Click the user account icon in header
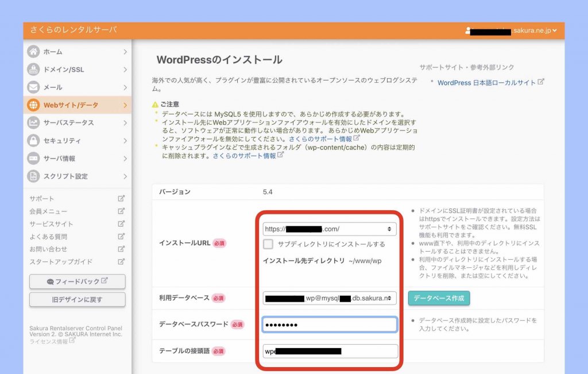 [468, 30]
